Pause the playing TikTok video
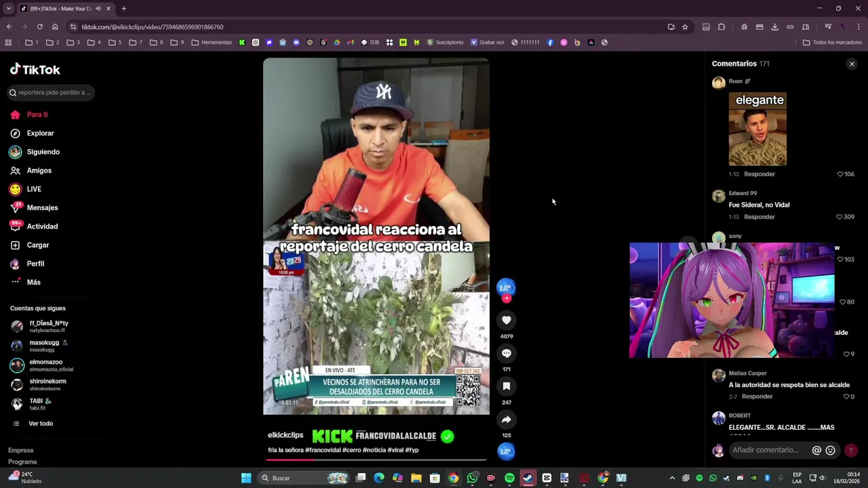This screenshot has height=488, width=868. click(376, 236)
